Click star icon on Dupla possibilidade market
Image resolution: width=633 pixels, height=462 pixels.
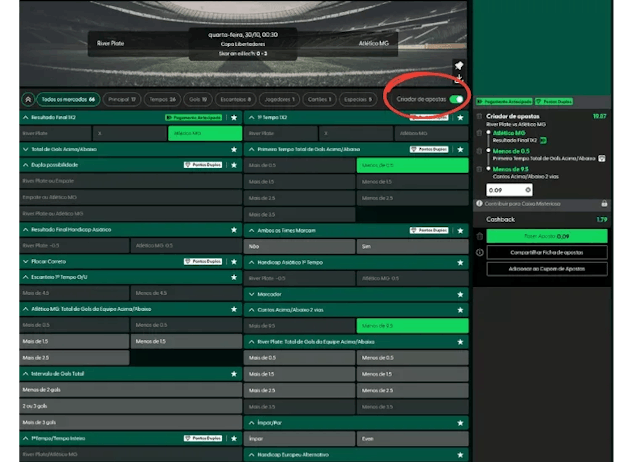click(x=235, y=165)
